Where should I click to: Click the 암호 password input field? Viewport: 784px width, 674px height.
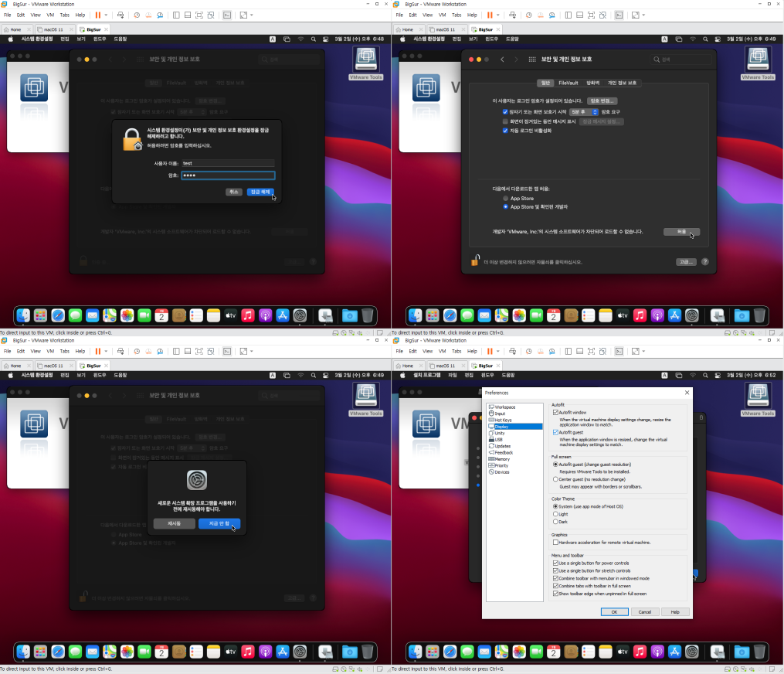click(228, 175)
